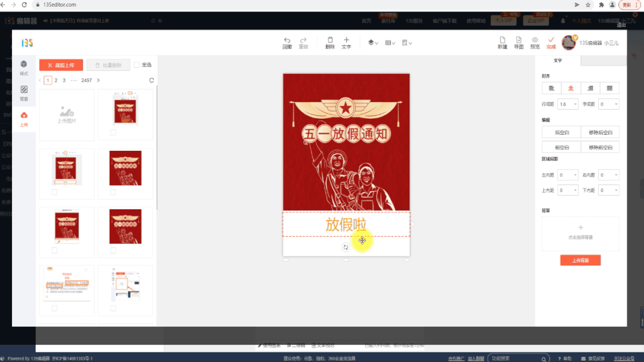Set text alignment to right
This screenshot has width=644, height=362.
(590, 88)
